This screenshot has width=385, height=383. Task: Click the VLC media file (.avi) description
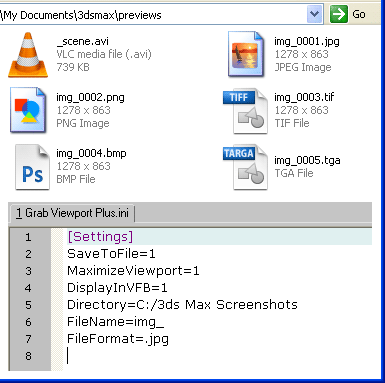tap(104, 54)
